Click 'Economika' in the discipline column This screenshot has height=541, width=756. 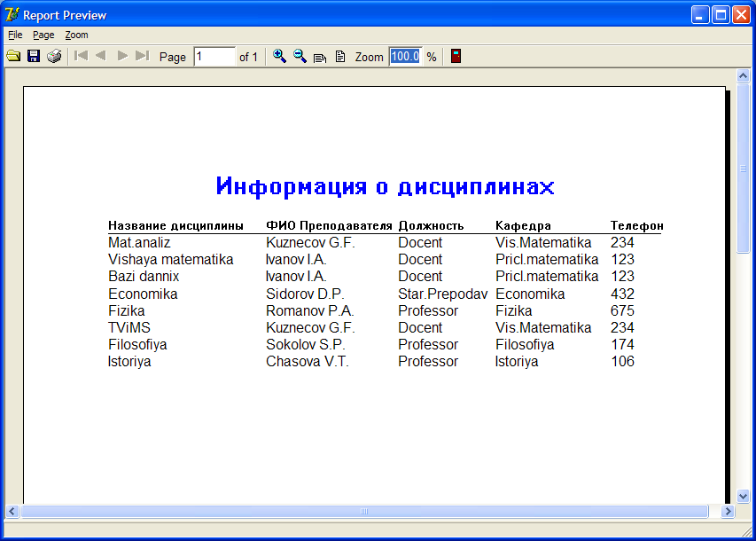[x=143, y=294]
